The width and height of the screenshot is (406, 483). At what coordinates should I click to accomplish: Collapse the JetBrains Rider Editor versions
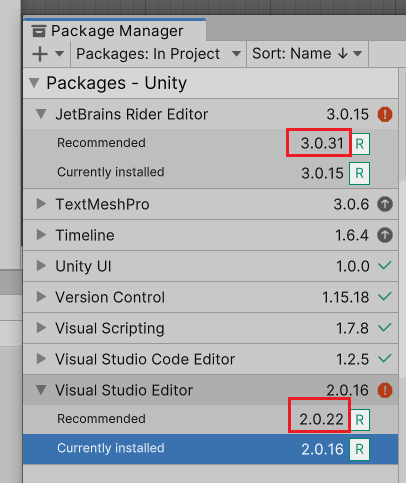[41, 114]
